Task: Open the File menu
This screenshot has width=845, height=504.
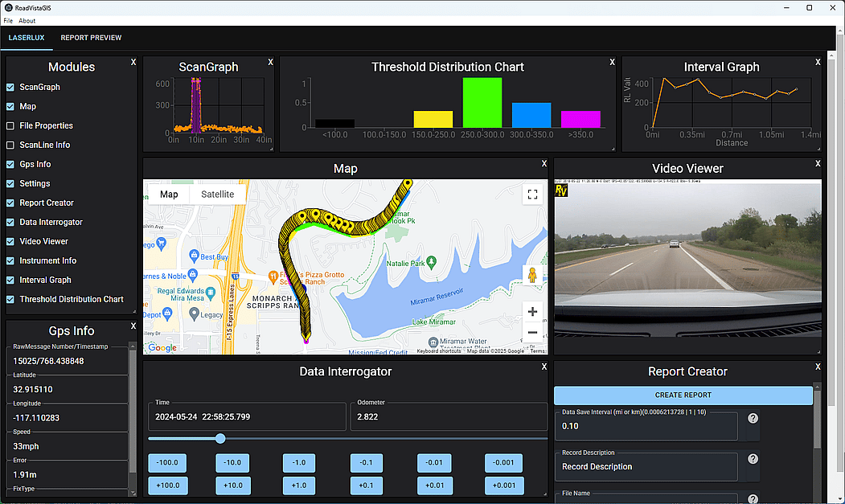Action: tap(8, 20)
